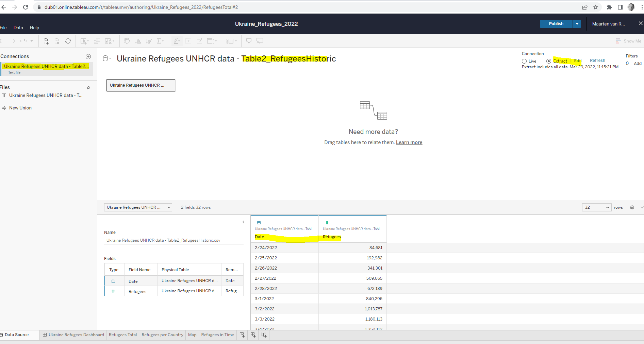The height and width of the screenshot is (344, 644).
Task: Click the New Dashboard tab icon
Action: (x=253, y=335)
